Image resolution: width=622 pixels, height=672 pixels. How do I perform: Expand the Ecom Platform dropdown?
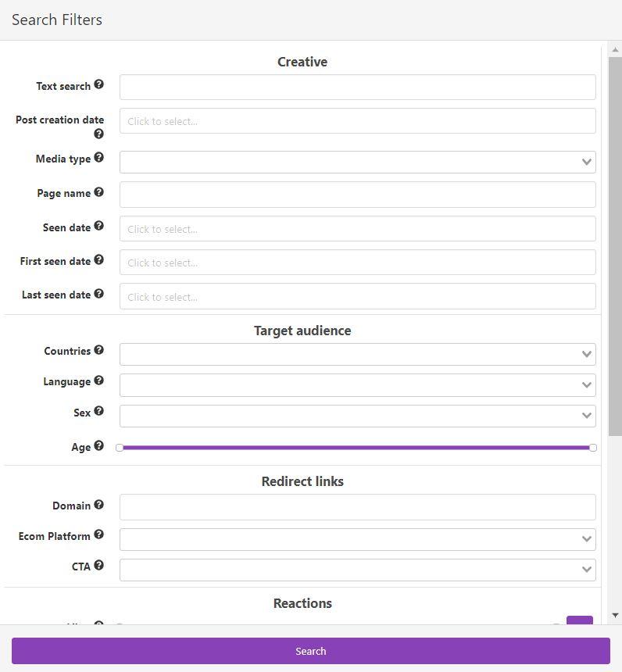click(357, 539)
